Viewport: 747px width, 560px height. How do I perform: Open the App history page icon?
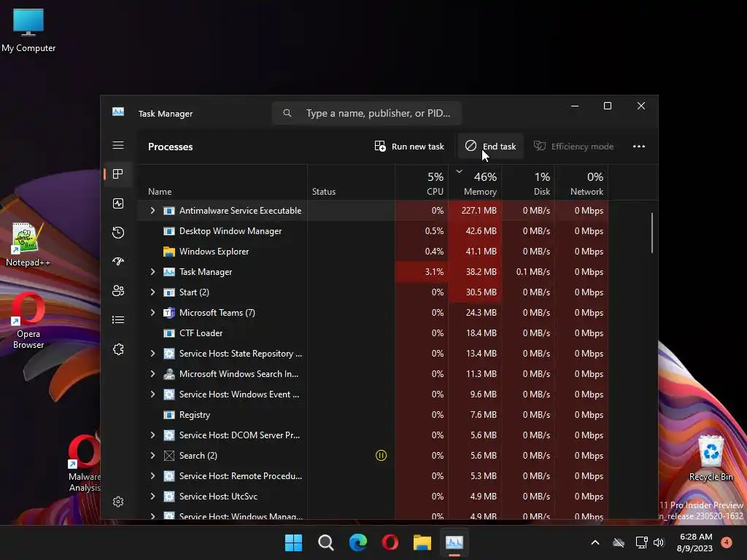coord(118,233)
